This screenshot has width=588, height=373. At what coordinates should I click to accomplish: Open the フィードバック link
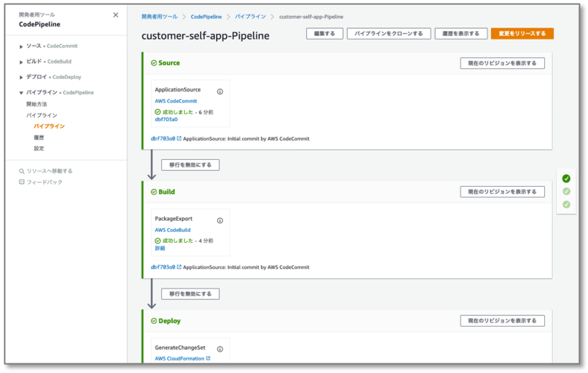(44, 182)
